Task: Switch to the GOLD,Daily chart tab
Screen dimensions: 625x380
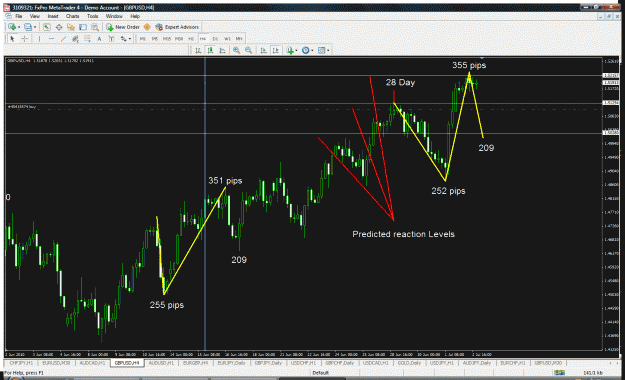Action: (409, 363)
